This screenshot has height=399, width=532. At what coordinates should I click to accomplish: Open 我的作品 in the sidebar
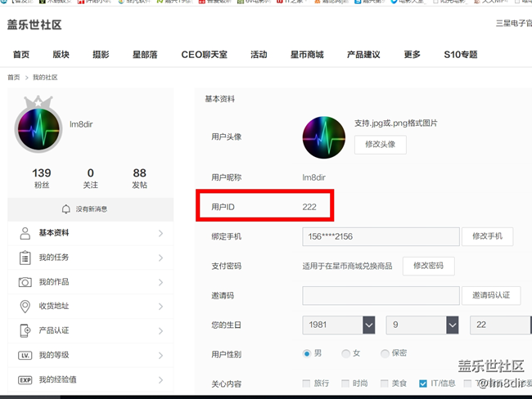click(91, 282)
